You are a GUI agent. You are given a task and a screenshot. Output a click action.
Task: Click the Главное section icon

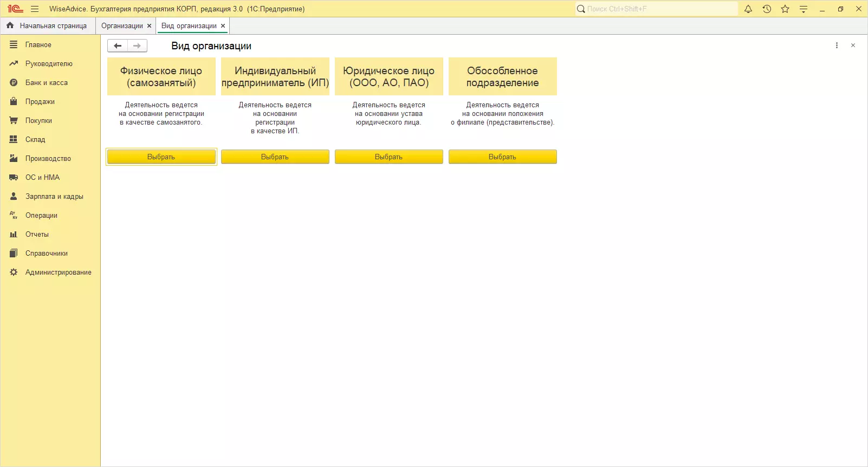(x=14, y=44)
